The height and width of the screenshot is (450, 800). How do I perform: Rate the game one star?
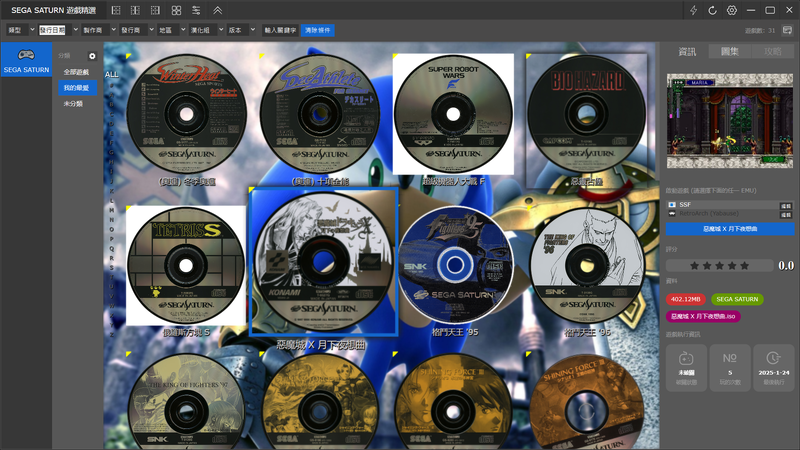point(694,265)
